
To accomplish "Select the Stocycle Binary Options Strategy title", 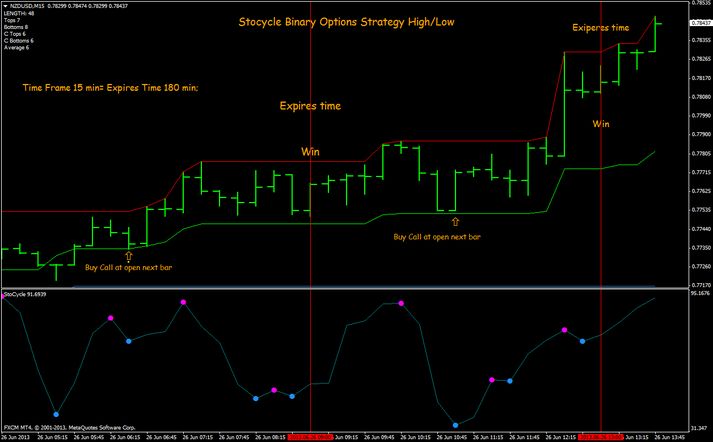I will pyautogui.click(x=346, y=22).
